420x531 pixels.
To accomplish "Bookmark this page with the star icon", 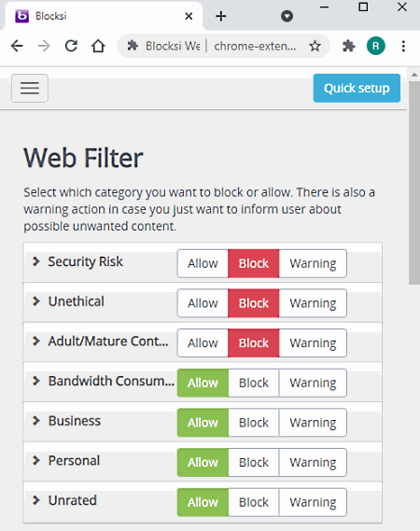I will click(x=315, y=46).
